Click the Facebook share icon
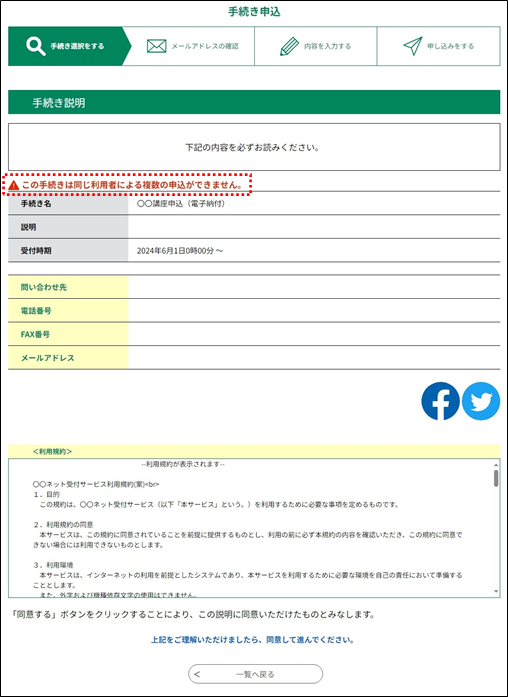Screen dimensions: 508x697 click(x=440, y=401)
